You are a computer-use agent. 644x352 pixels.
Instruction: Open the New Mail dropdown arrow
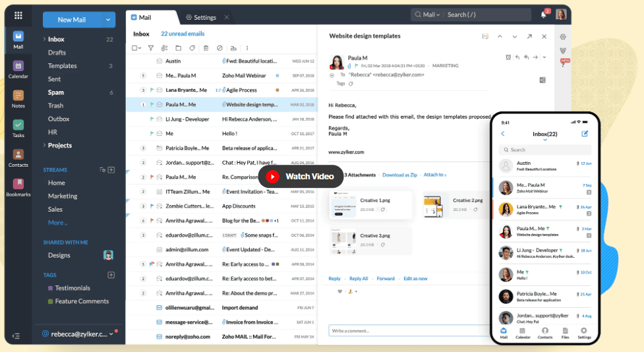pyautogui.click(x=108, y=20)
